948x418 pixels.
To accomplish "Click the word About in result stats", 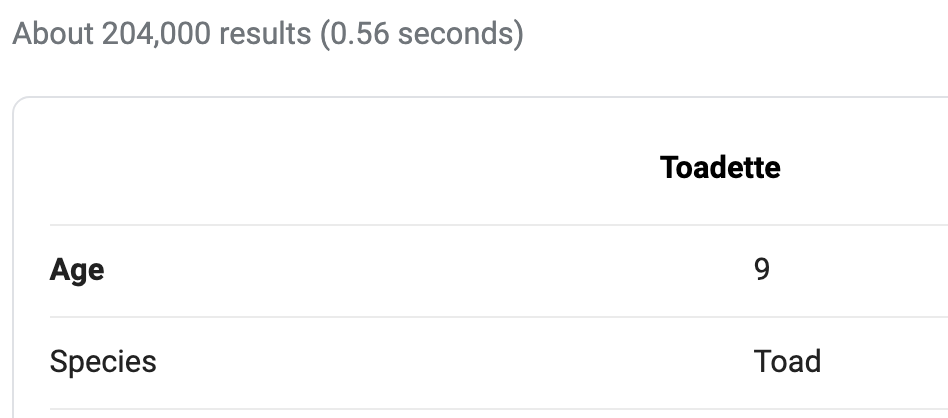I will (53, 33).
